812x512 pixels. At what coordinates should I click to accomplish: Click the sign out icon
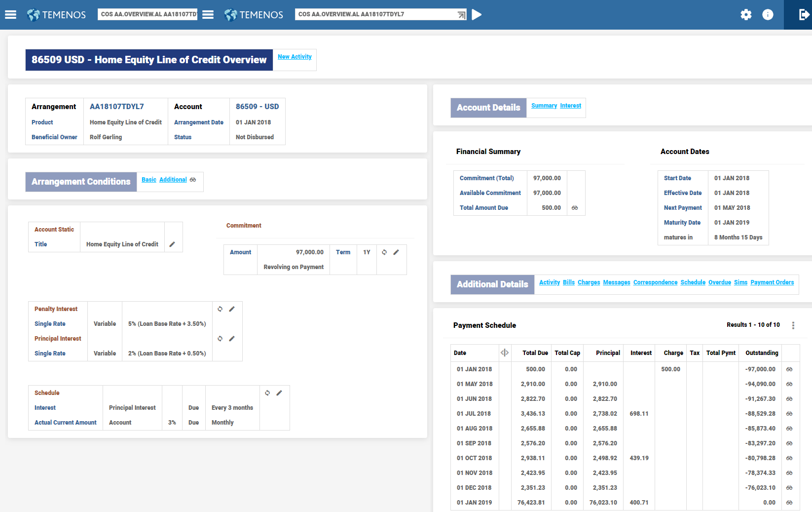click(804, 15)
